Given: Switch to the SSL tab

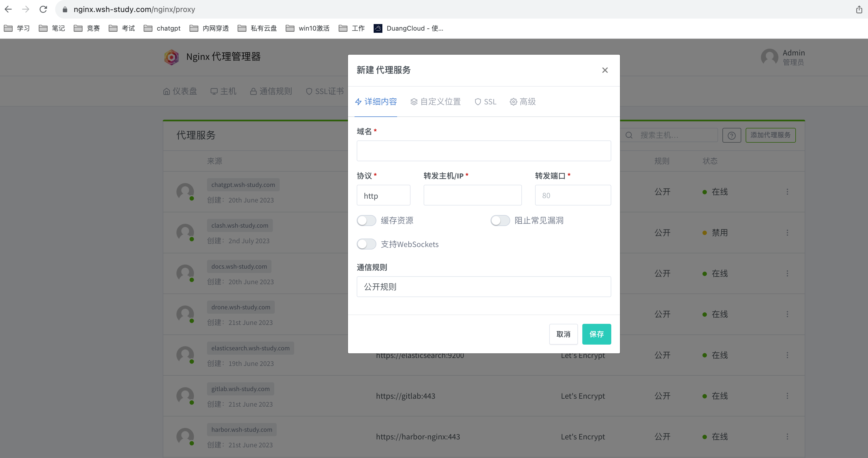Looking at the screenshot, I should tap(486, 101).
